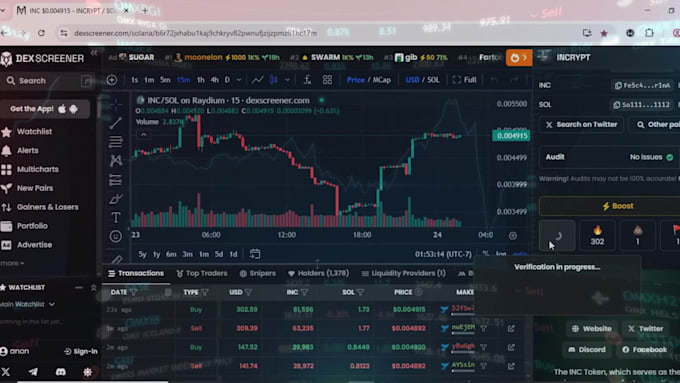Open the Transactions tab

[x=136, y=273]
